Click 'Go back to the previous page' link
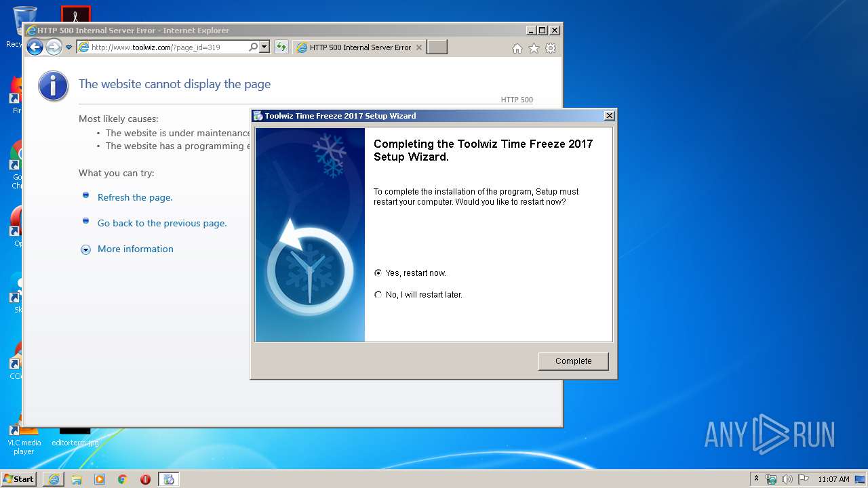 point(162,223)
